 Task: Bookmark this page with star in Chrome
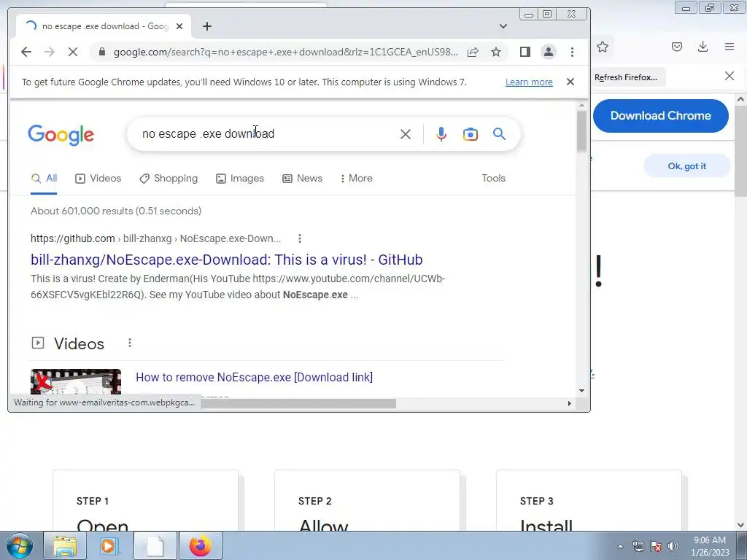pyautogui.click(x=496, y=52)
